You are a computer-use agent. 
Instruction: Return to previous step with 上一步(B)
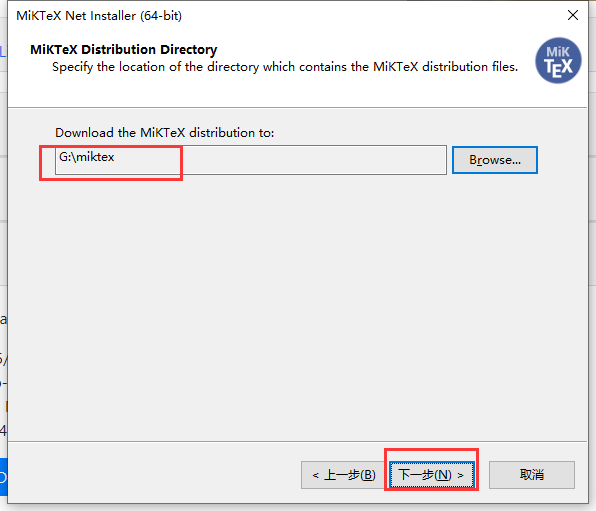pos(344,474)
